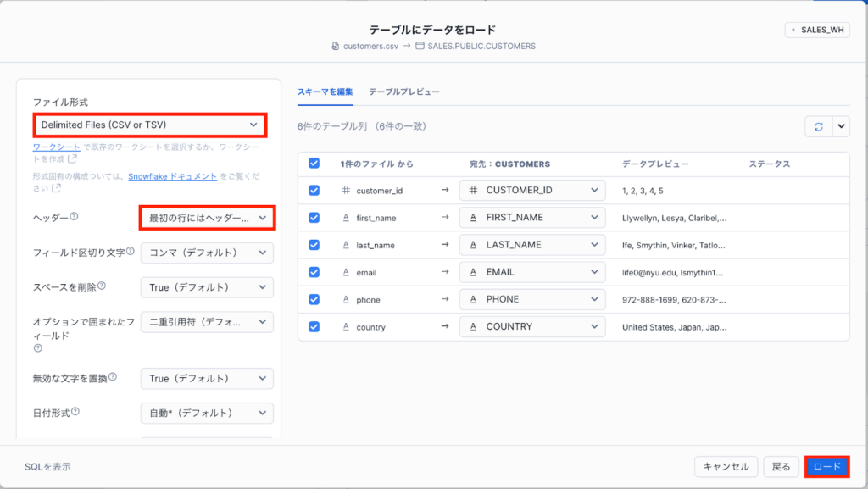868x489 pixels.
Task: Click the help icon next to ヘッダー
Action: click(75, 217)
